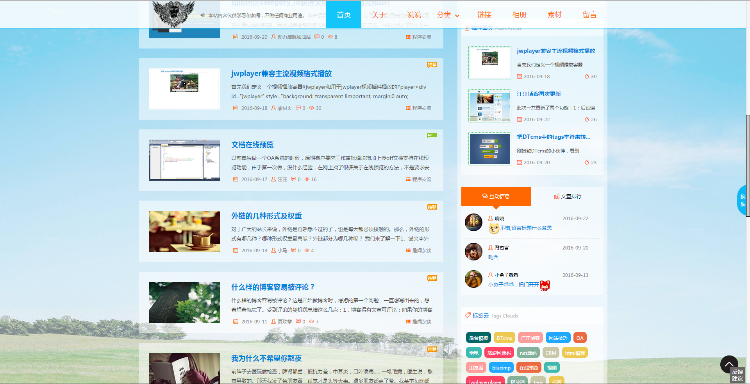Click the 文档在线预览 post screenshot thumbnail
Viewport: 750px width, 384px height.
[x=184, y=160]
